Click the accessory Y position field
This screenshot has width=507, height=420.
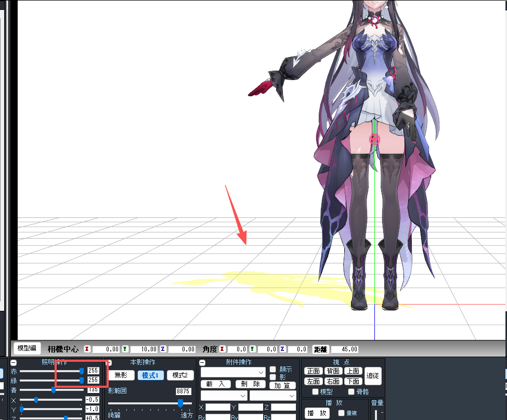pyautogui.click(x=251, y=407)
